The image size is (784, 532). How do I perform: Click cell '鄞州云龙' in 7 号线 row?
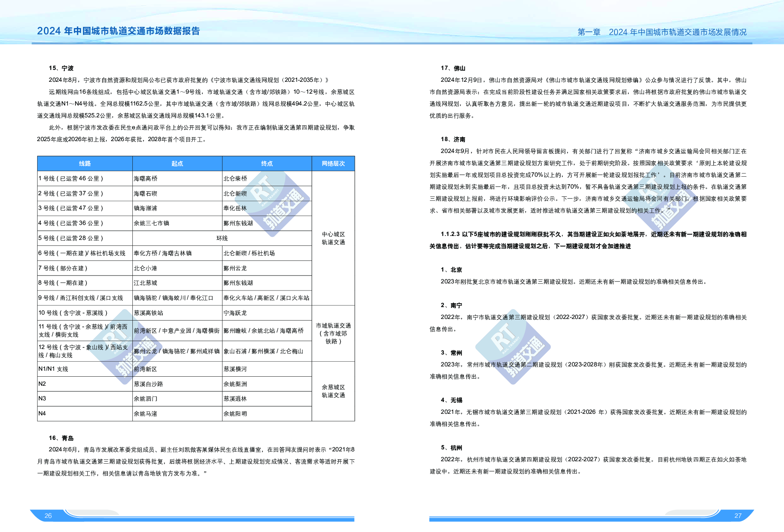point(267,268)
